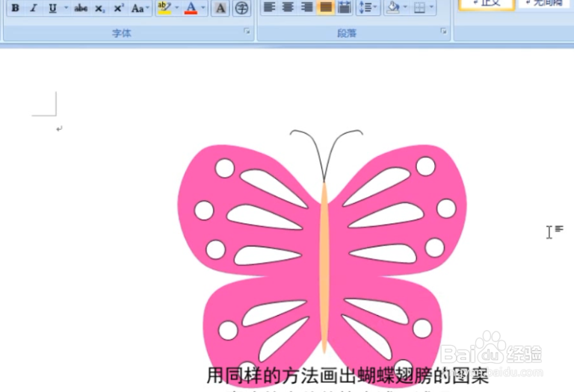
Task: Apply strikethrough to text
Action: click(x=81, y=7)
